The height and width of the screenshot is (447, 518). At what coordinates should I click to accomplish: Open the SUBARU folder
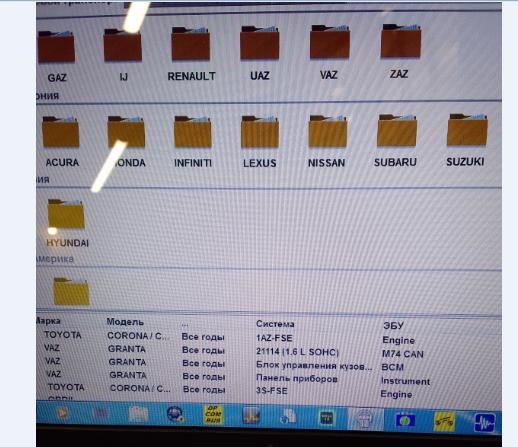(396, 140)
